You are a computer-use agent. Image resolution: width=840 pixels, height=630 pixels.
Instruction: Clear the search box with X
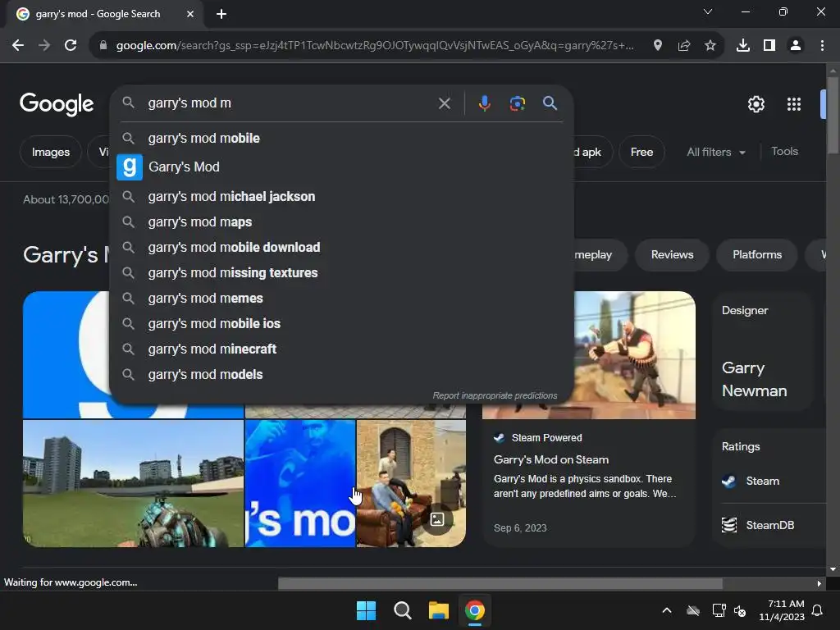(445, 103)
